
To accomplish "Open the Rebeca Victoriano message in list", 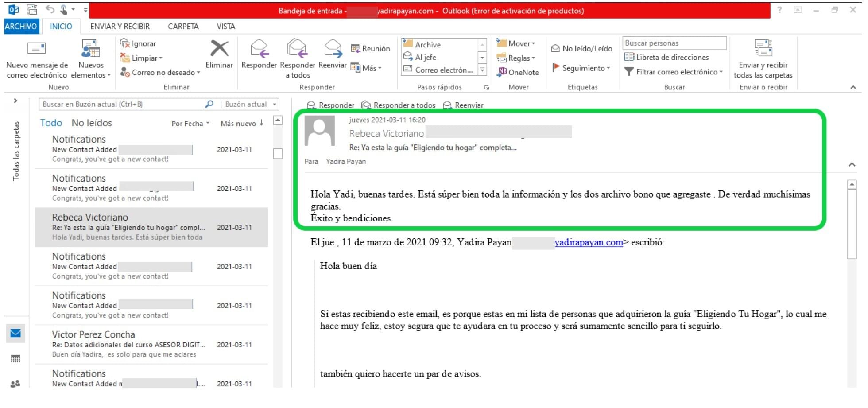I will pyautogui.click(x=151, y=227).
